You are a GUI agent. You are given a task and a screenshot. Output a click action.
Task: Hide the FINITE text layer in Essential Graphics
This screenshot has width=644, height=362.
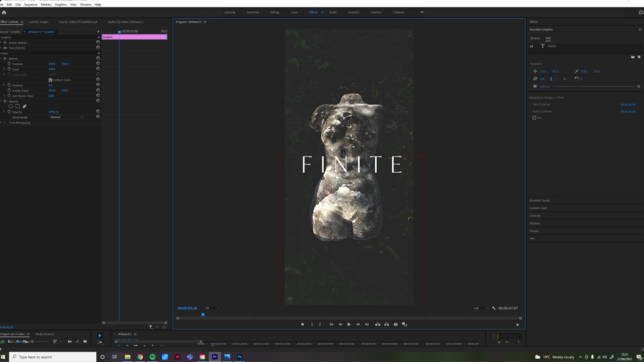coord(531,47)
